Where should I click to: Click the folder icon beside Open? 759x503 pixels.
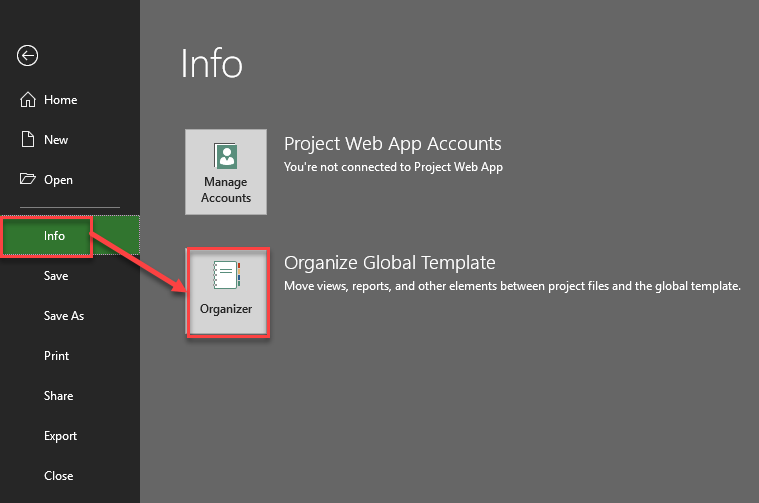28,180
